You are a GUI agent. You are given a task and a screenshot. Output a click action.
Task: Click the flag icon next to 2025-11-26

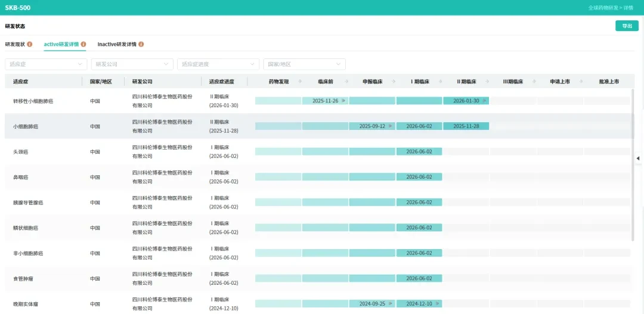343,101
